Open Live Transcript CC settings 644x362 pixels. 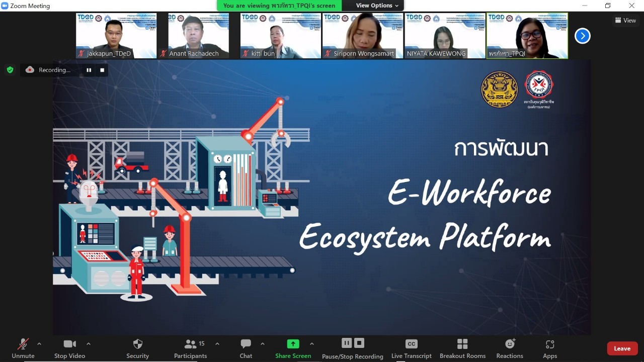411,348
